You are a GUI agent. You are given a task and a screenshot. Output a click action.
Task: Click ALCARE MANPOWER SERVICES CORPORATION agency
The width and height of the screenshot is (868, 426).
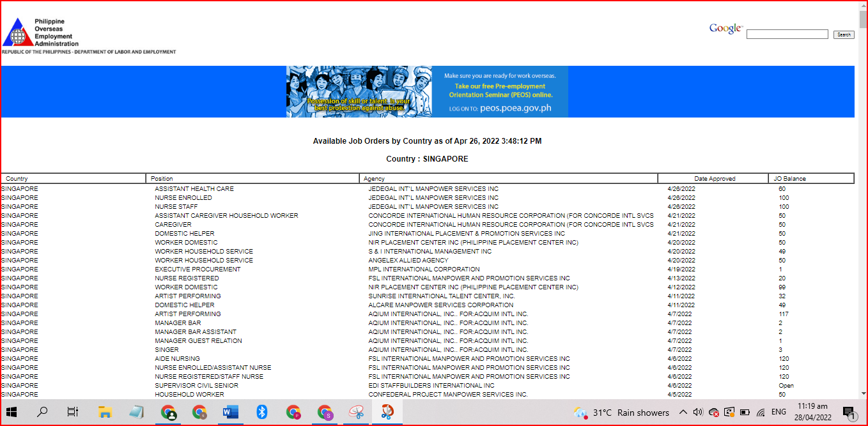441,305
